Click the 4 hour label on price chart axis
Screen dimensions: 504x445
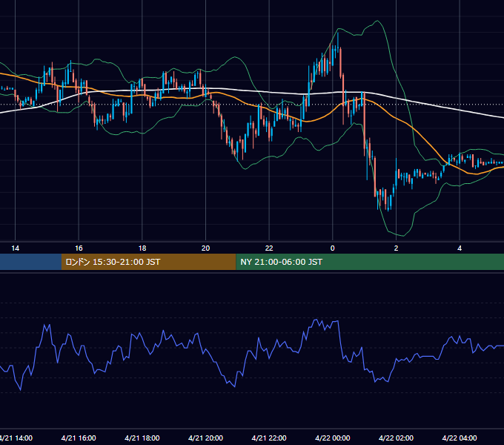pyautogui.click(x=460, y=248)
